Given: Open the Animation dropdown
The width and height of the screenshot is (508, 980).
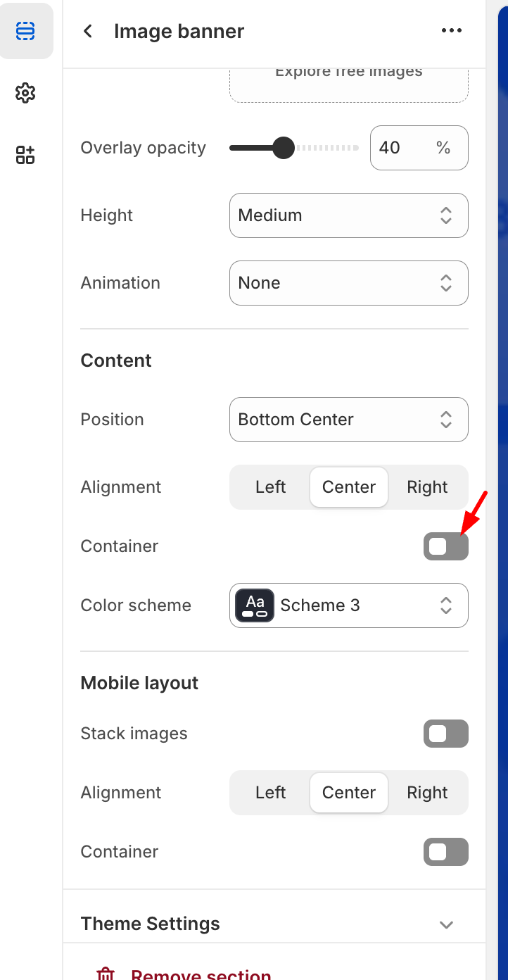Looking at the screenshot, I should point(348,283).
